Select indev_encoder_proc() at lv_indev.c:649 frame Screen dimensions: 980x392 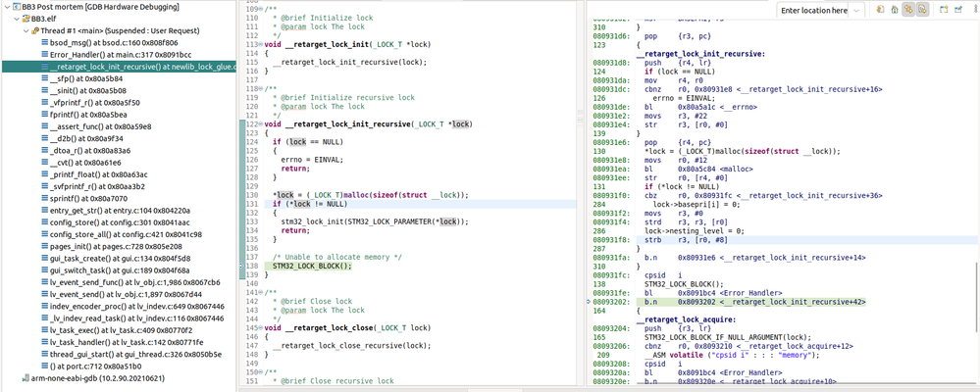coord(137,306)
